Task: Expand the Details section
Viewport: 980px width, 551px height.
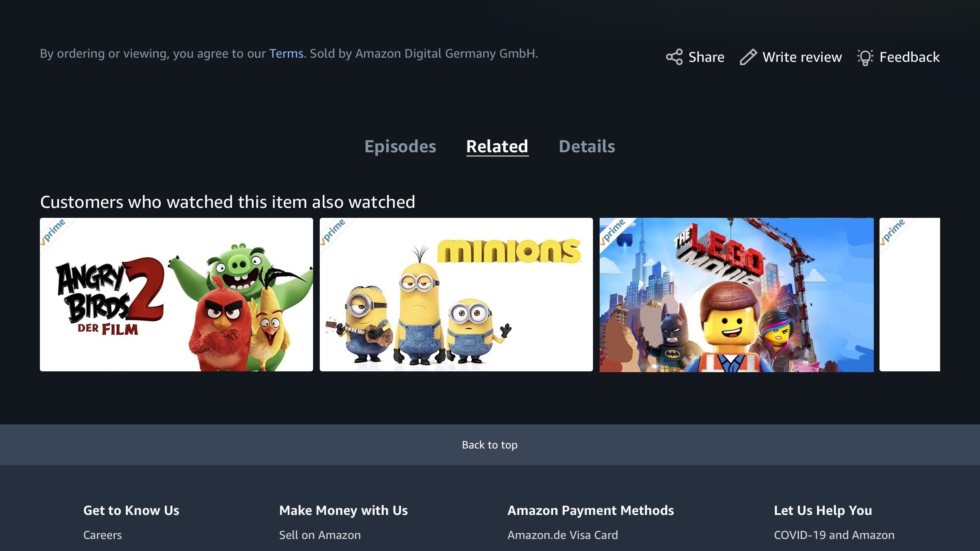Action: (587, 146)
